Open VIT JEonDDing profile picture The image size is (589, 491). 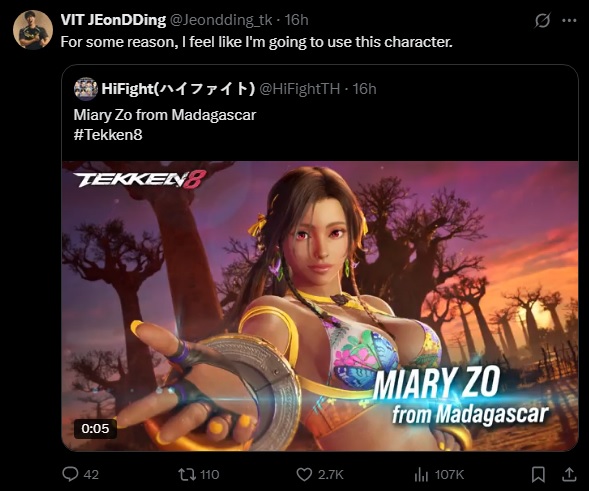point(33,30)
